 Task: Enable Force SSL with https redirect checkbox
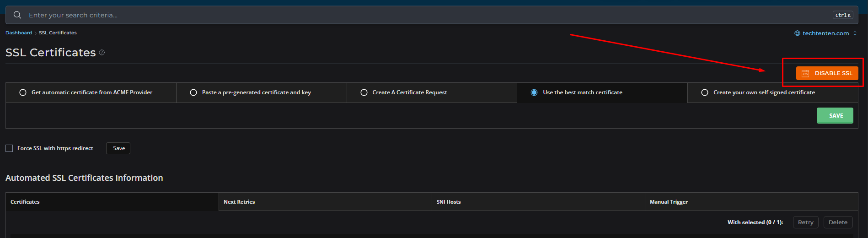point(9,148)
